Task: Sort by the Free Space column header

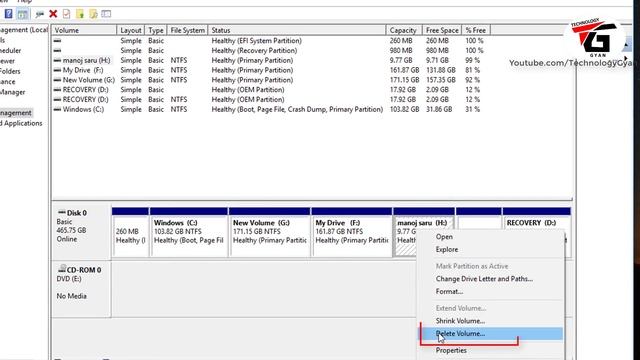Action: tap(442, 30)
